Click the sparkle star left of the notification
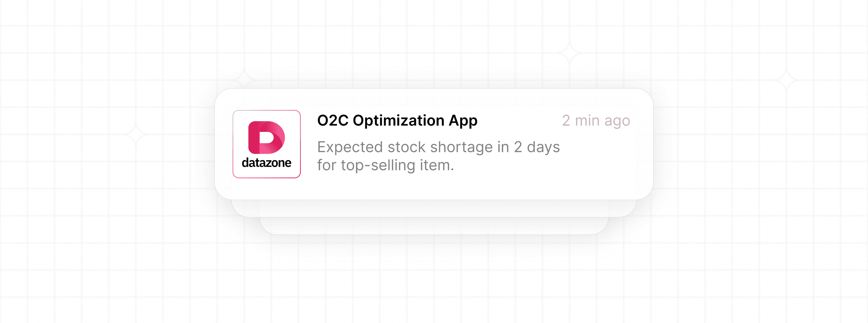The image size is (868, 323). coord(136,134)
